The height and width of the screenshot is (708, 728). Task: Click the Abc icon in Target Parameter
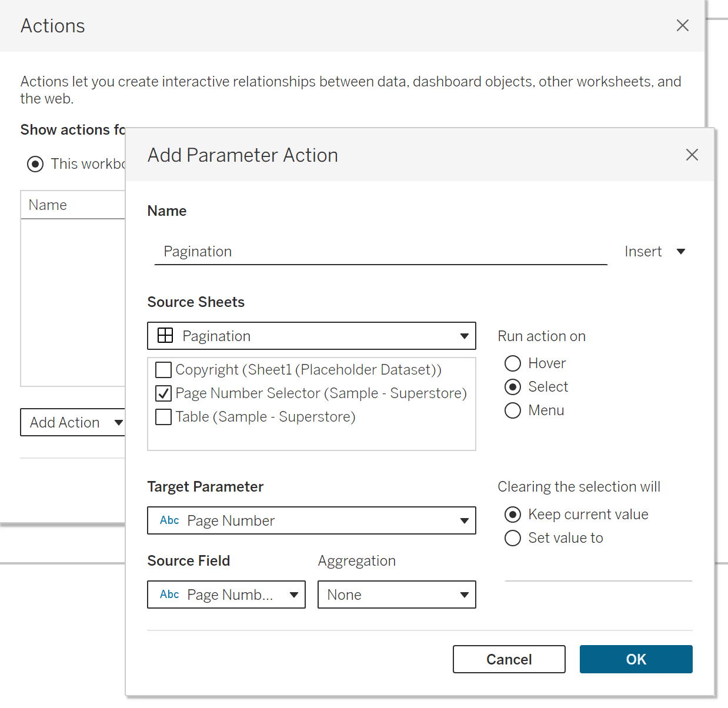(169, 520)
